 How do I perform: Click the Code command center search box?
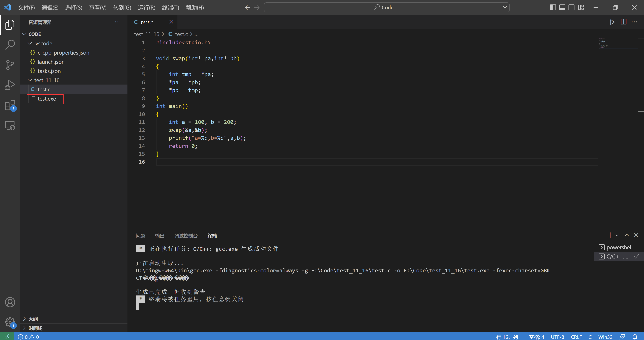coord(386,8)
